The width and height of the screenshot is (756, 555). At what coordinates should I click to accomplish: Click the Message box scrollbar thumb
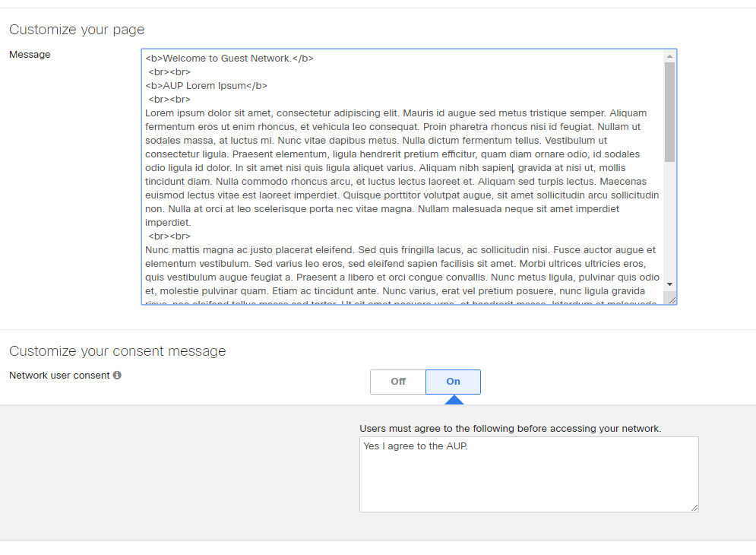[669, 112]
